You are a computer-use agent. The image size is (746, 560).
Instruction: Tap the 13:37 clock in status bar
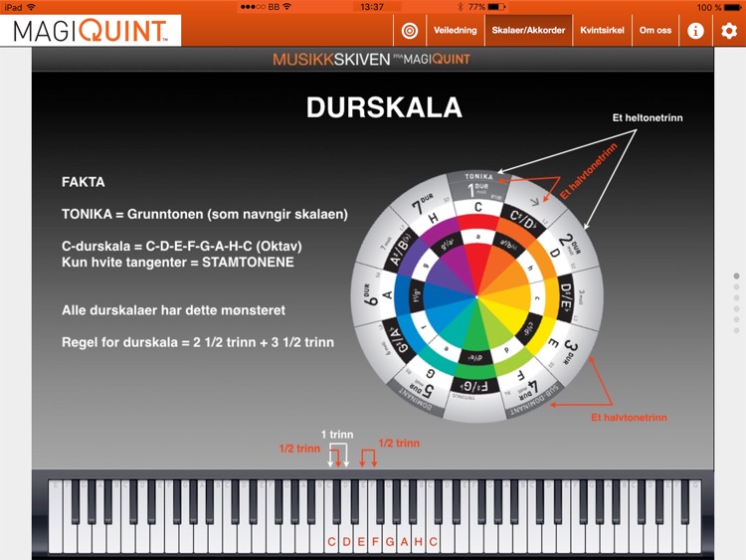click(x=372, y=7)
